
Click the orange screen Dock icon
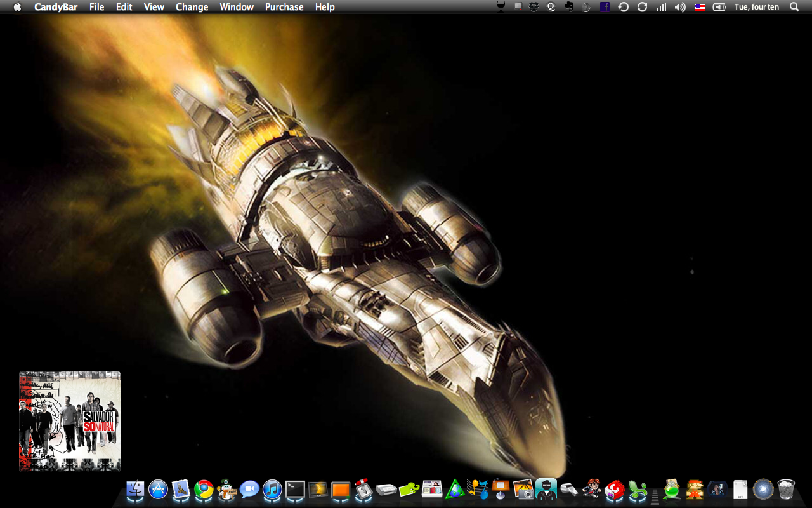point(341,489)
